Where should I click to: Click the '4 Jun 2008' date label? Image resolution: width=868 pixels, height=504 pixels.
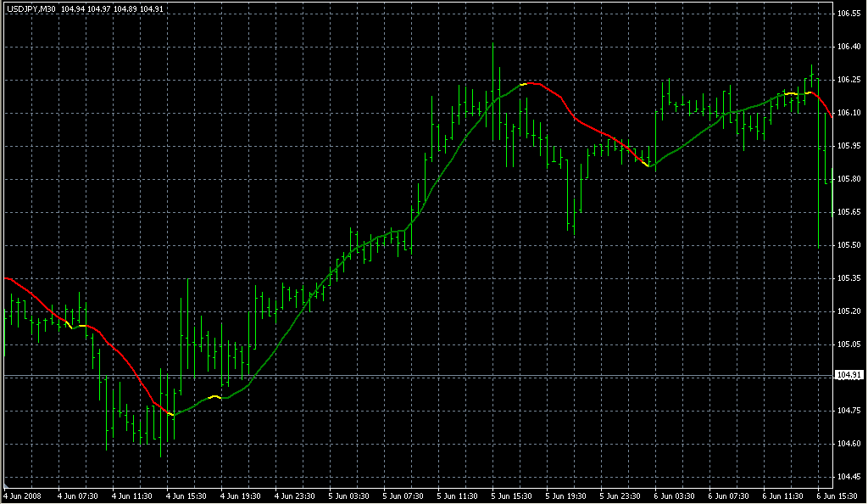(23, 496)
